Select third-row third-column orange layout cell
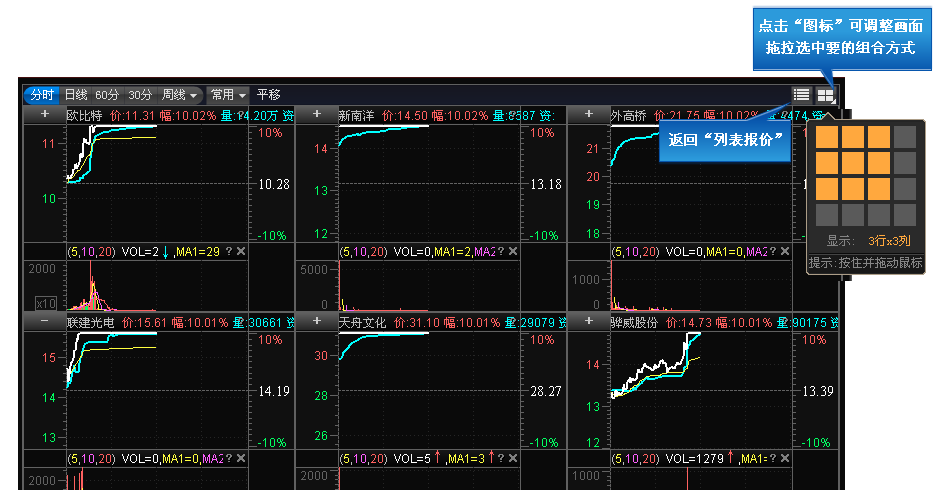Image resolution: width=938 pixels, height=490 pixels. point(879,189)
